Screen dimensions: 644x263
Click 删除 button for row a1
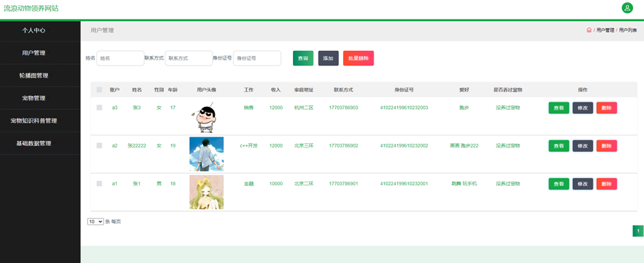pyautogui.click(x=606, y=184)
